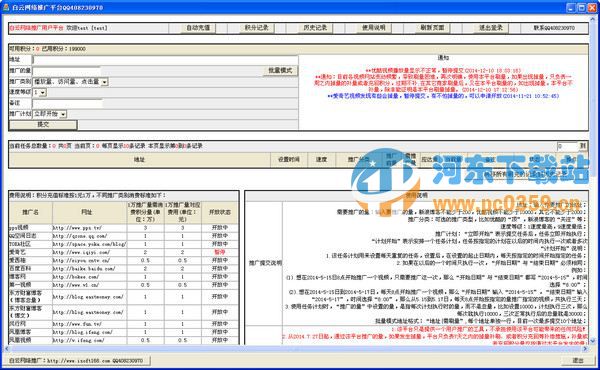600x370 pixels.
Task: Click the 提交 submit button
Action: tap(43, 124)
